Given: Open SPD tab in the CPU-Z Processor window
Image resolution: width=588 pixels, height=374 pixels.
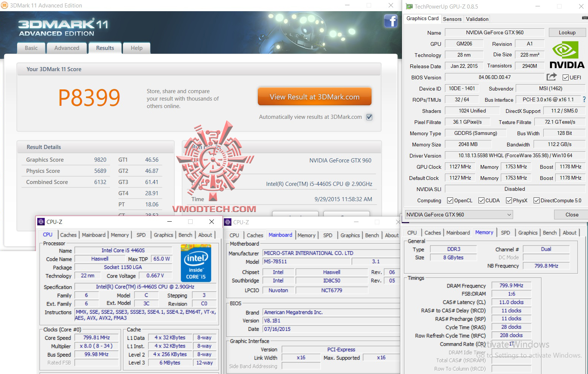Looking at the screenshot, I should pyautogui.click(x=141, y=235).
